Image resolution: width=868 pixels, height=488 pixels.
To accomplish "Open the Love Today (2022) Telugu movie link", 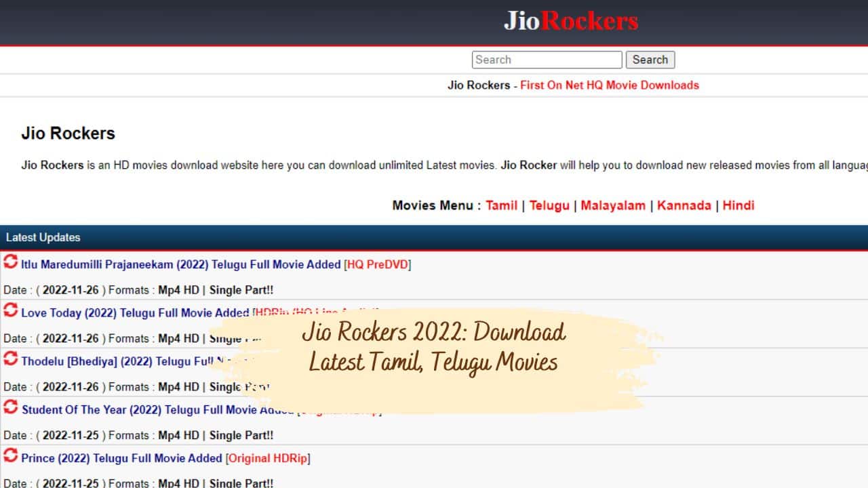I will [135, 313].
